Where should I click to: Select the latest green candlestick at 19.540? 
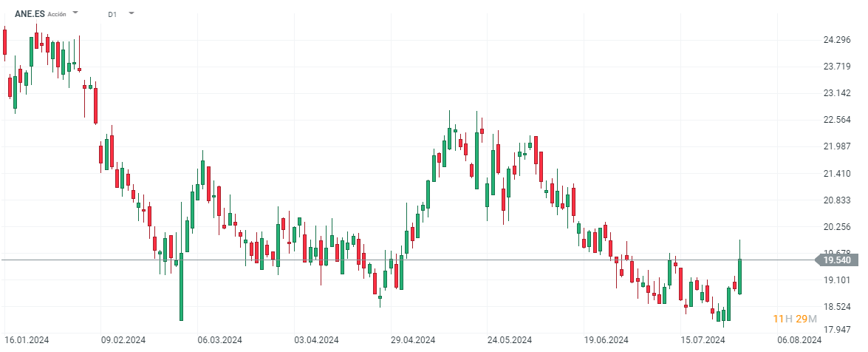click(x=739, y=276)
